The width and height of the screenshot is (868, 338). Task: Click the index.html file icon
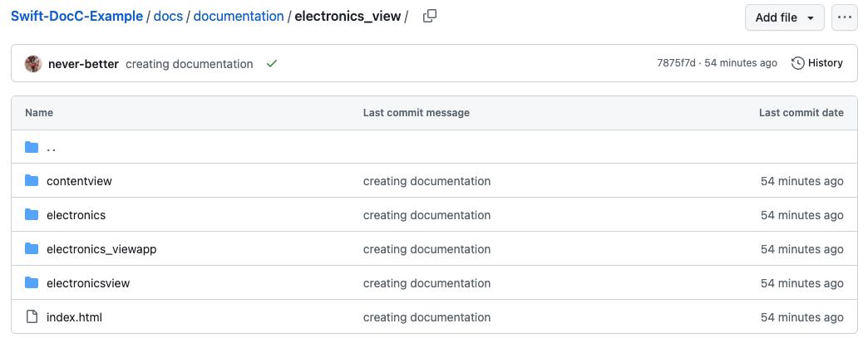click(x=32, y=317)
